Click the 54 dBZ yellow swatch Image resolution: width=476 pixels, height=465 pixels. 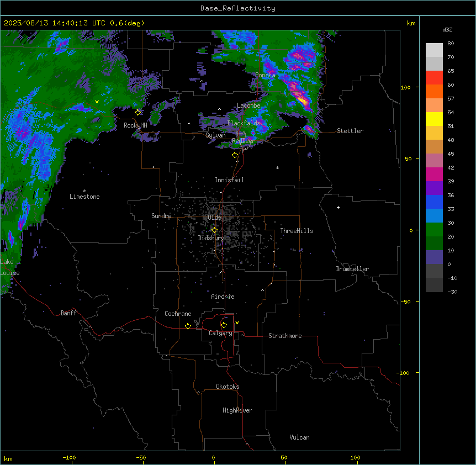pyautogui.click(x=434, y=119)
